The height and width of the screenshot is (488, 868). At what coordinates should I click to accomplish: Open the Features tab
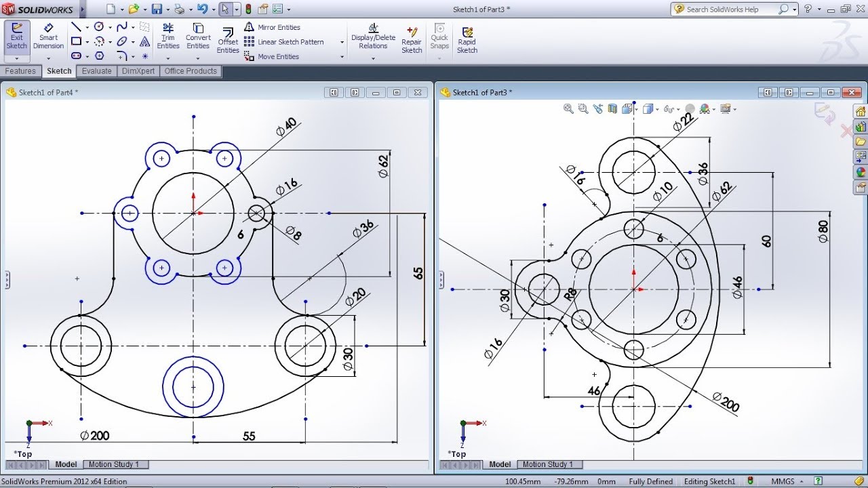point(21,70)
